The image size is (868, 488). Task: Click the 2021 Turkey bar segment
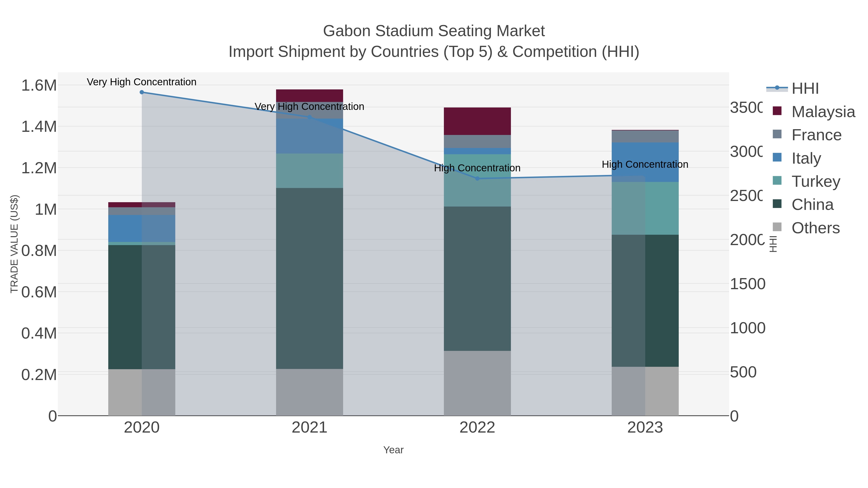pos(310,171)
